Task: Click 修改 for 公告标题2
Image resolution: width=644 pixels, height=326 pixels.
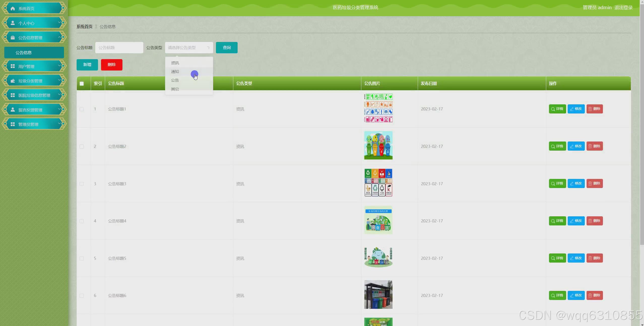Action: 576,146
